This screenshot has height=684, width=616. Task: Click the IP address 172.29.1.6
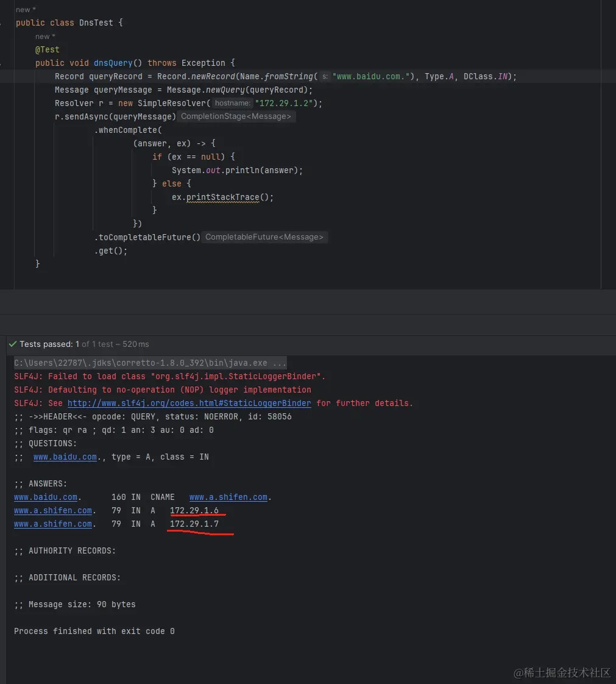pyautogui.click(x=194, y=510)
